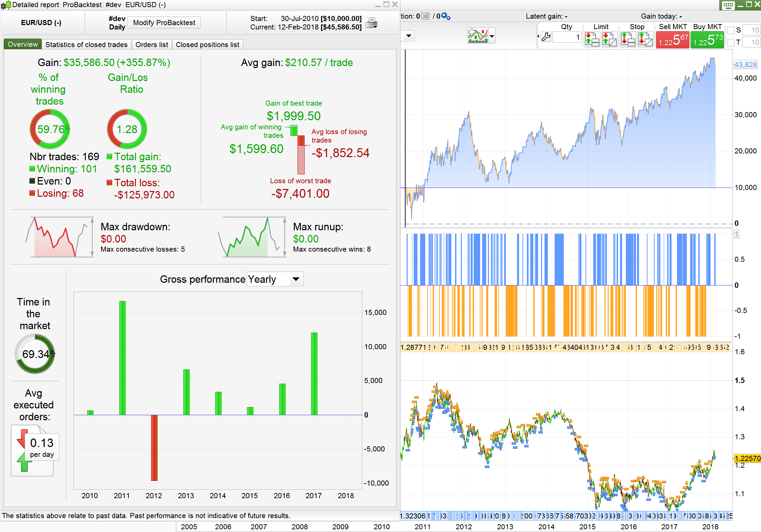761x532 pixels.
Task: Click the expand arrow left of wrench
Action: [x=538, y=36]
